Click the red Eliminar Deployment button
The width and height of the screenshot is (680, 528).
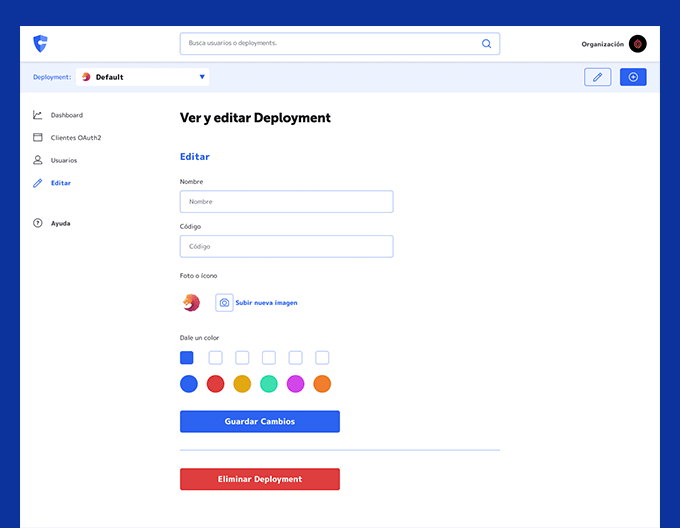coord(260,479)
